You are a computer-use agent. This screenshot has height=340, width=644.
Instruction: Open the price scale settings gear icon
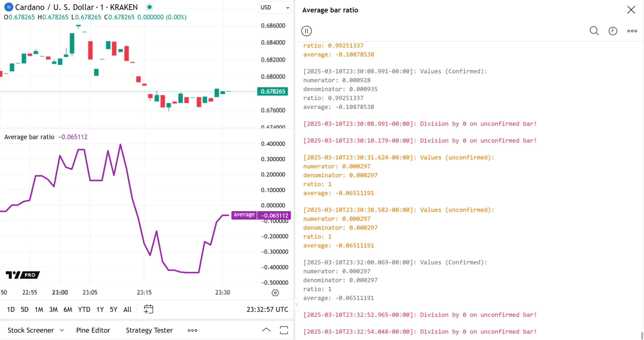click(x=275, y=292)
